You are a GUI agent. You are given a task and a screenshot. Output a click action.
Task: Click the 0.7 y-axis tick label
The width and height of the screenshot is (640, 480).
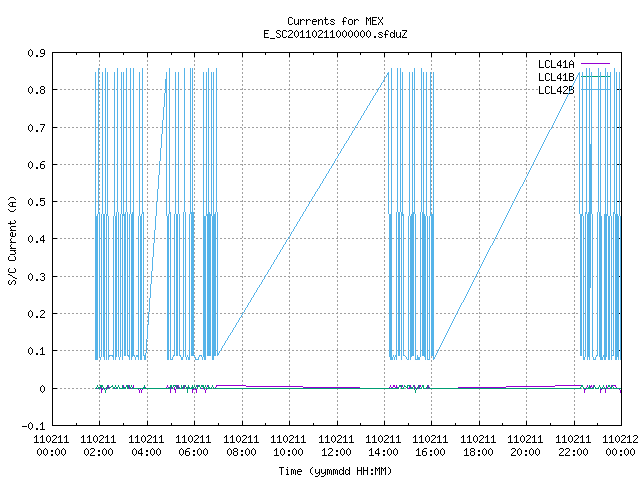[x=36, y=128]
